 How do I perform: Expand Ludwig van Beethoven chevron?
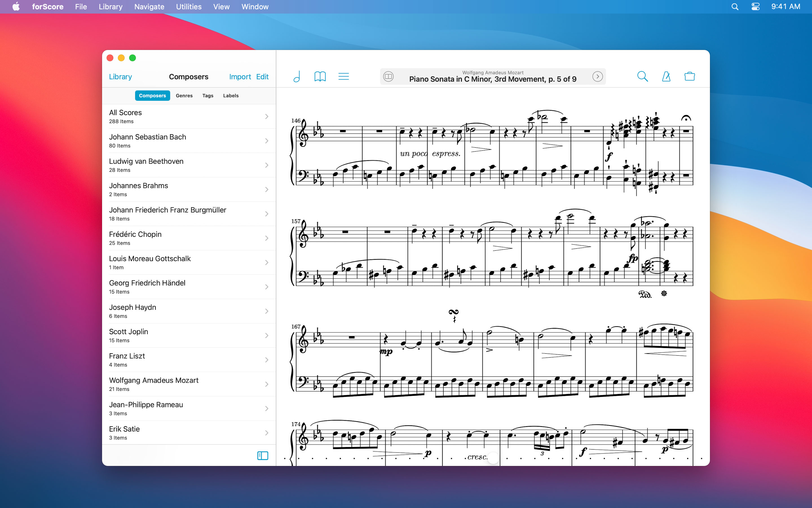click(267, 165)
